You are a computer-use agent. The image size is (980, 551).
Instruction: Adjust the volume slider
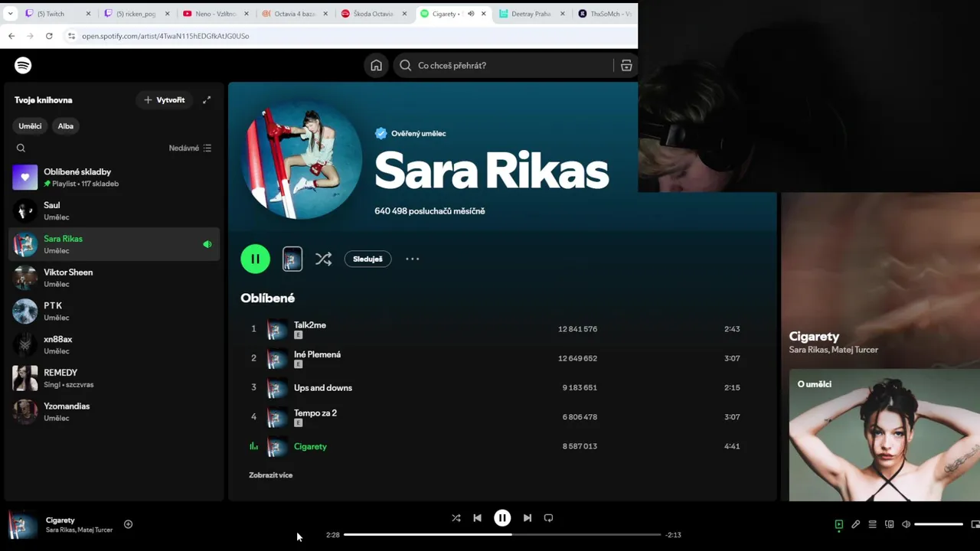[939, 524]
